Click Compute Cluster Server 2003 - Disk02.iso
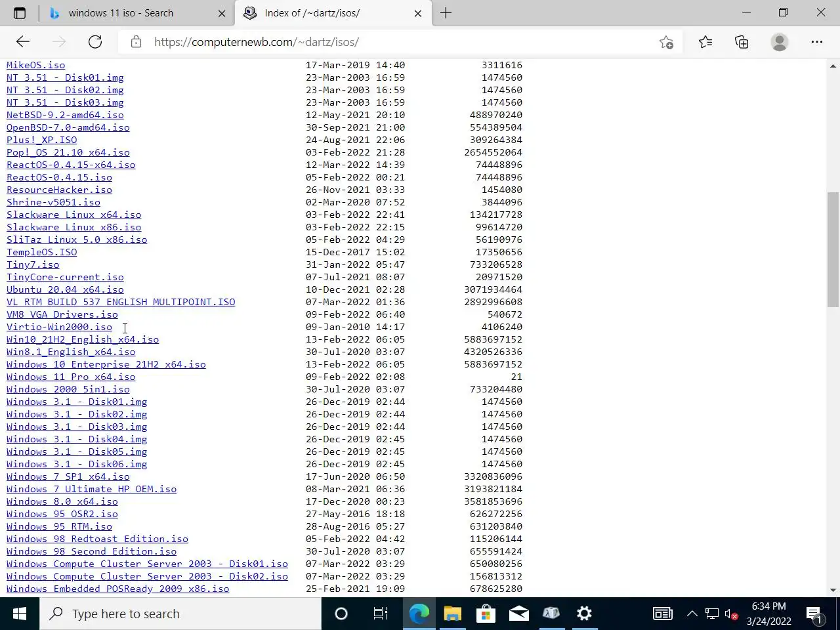This screenshot has height=630, width=840. pyautogui.click(x=147, y=576)
